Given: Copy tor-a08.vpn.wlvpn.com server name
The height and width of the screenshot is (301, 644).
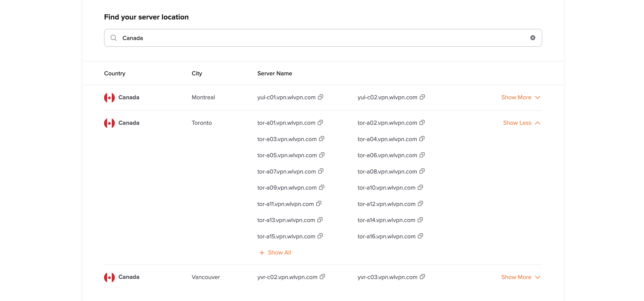Looking at the screenshot, I should (422, 171).
